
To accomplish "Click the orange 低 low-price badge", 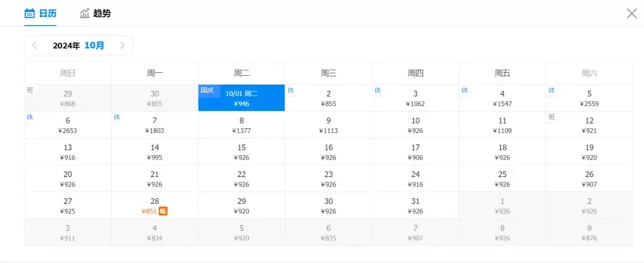I will (x=163, y=211).
